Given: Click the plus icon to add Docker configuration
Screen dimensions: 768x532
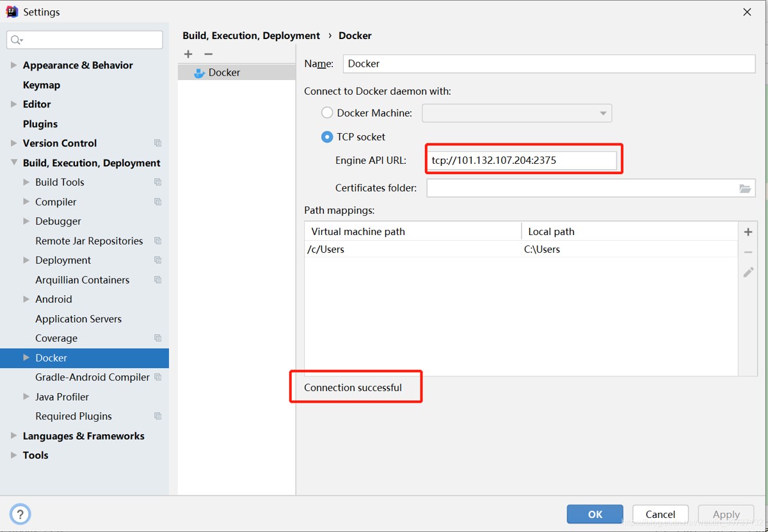Looking at the screenshot, I should pyautogui.click(x=188, y=54).
